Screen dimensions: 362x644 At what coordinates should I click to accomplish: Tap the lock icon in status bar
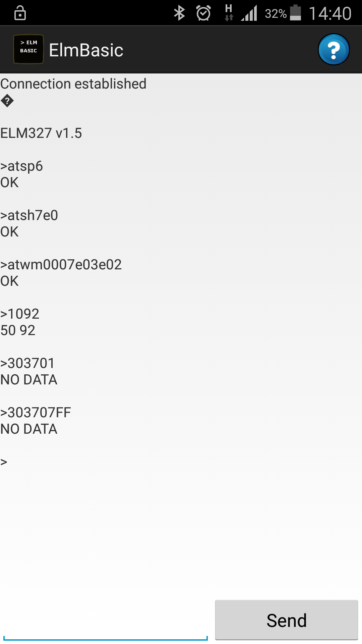pos(20,13)
